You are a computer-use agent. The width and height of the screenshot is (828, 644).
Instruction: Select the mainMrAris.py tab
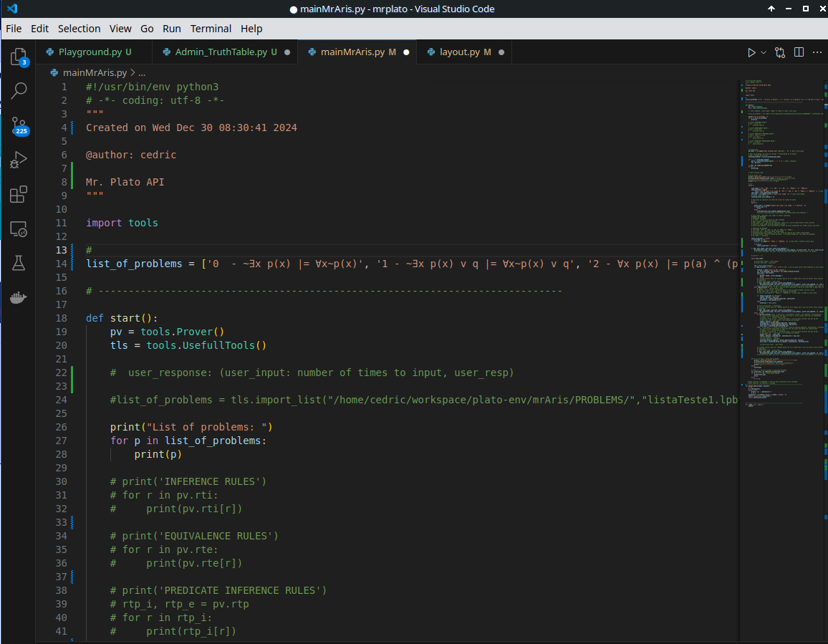(357, 52)
